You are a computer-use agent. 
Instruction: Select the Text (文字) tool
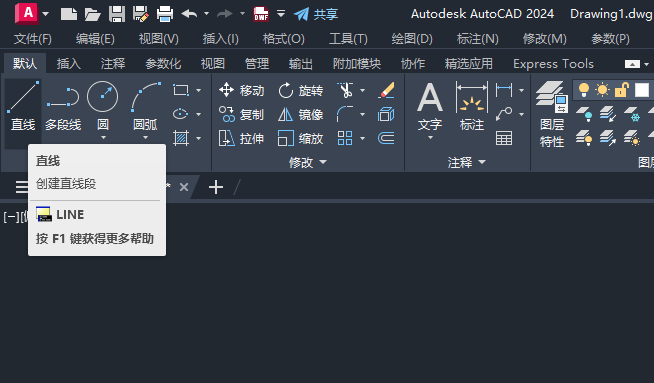point(430,108)
